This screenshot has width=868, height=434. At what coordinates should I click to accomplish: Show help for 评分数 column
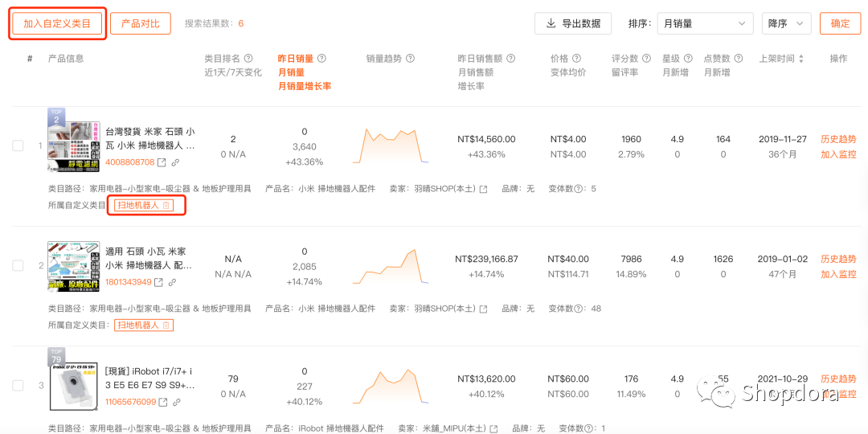click(646, 58)
